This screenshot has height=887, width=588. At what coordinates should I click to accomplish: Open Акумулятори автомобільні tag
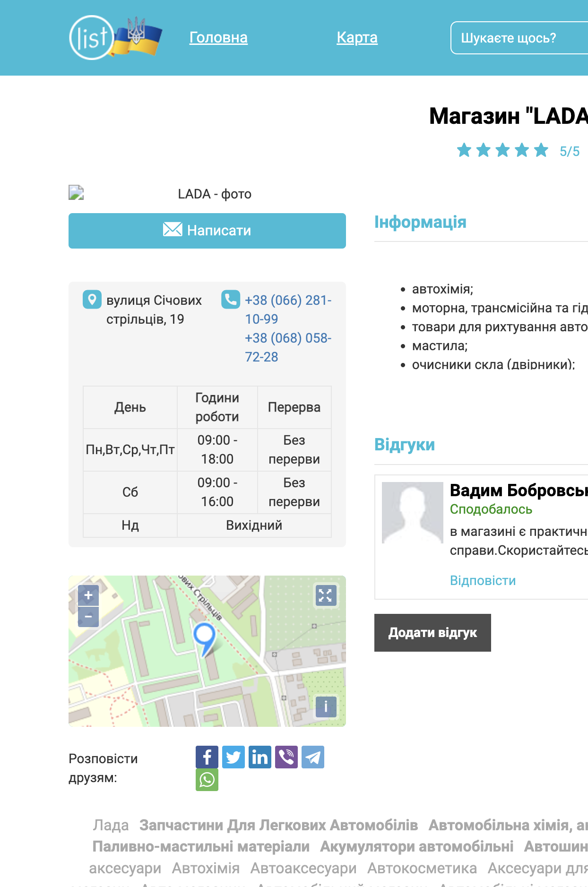(417, 846)
